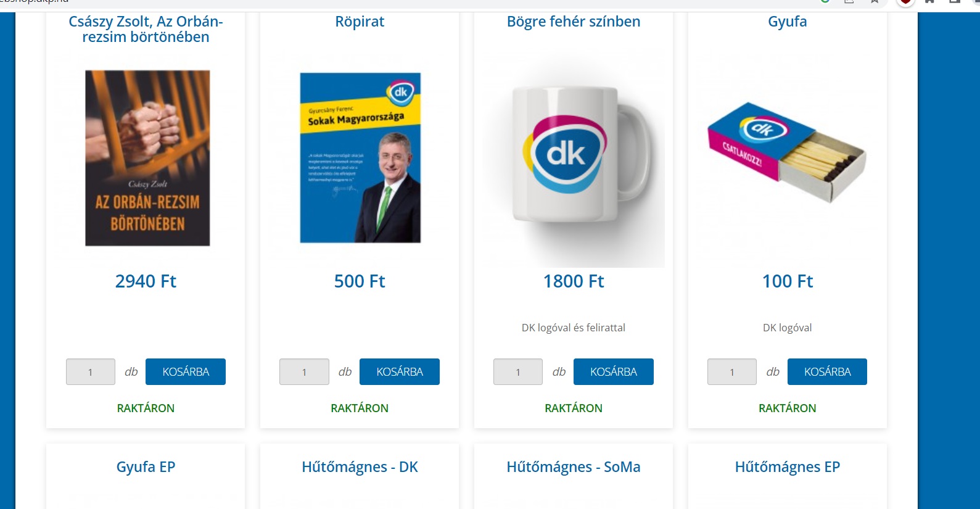Add the 100 Ft Gyufa to cart
980x509 pixels.
827,372
